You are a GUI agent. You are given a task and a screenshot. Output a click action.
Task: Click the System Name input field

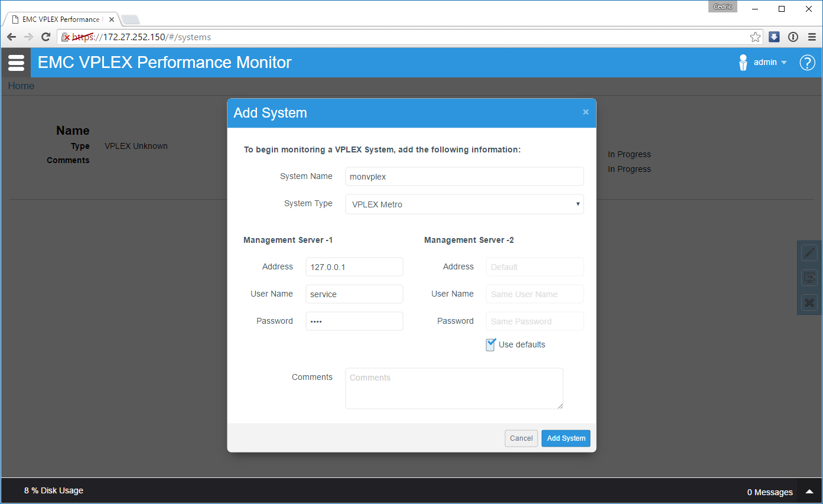[x=464, y=177]
